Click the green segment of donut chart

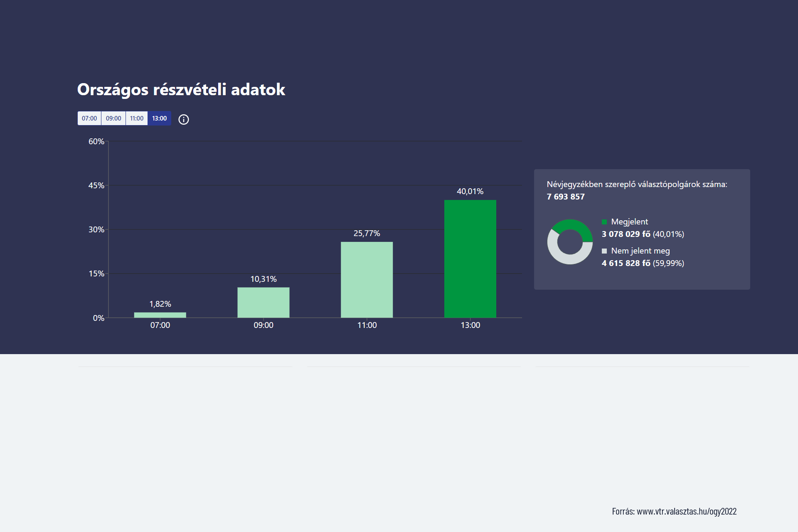pos(576,226)
